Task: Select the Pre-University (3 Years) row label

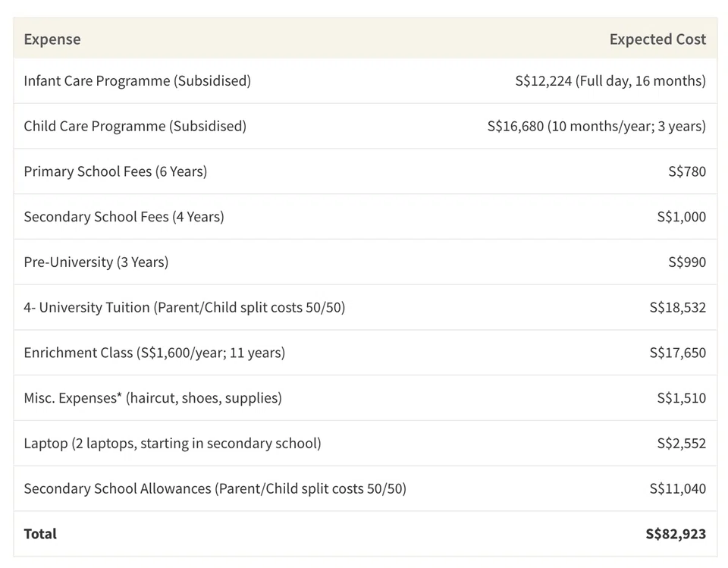Action: click(x=96, y=262)
